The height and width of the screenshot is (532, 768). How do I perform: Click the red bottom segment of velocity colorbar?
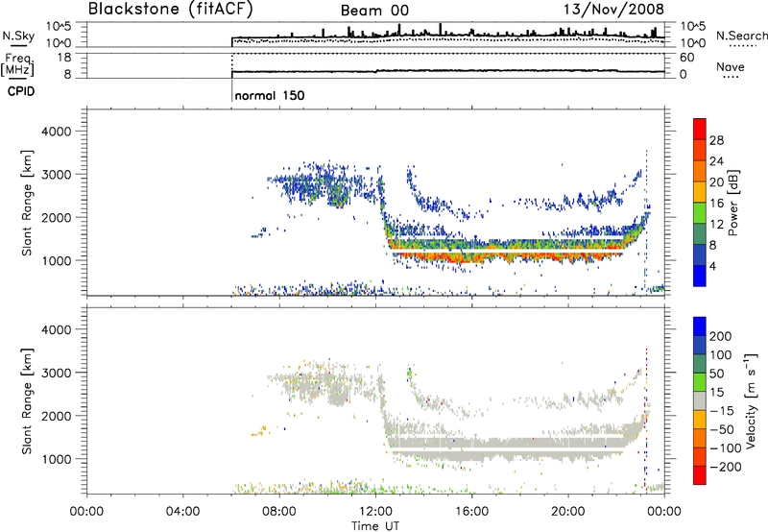(700, 475)
